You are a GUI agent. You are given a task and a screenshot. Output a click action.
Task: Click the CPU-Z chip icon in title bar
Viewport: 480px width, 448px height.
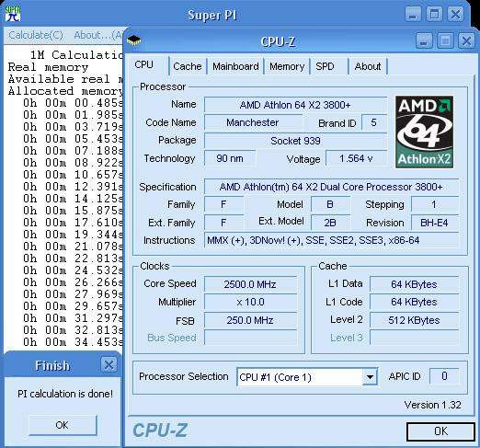tap(134, 40)
